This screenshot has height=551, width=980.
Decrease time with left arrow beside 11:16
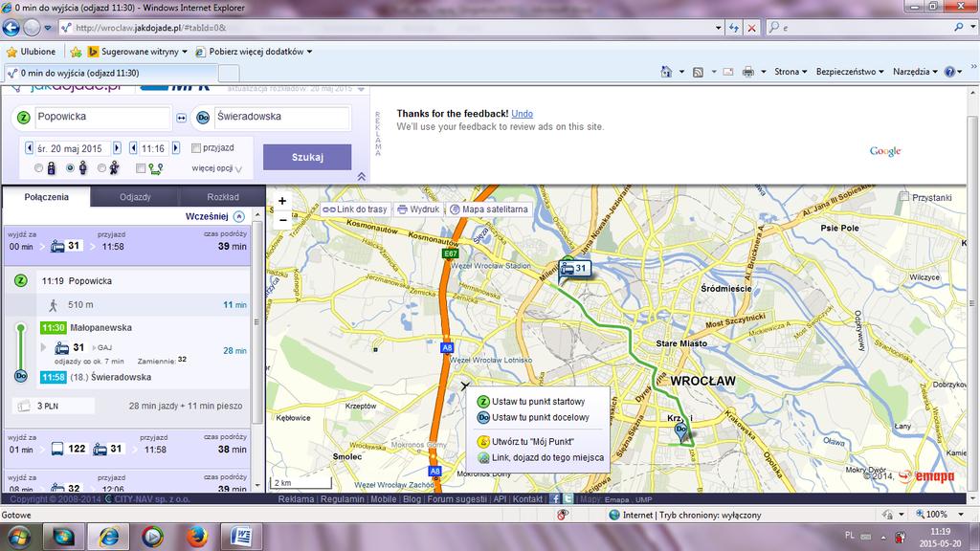click(x=133, y=148)
